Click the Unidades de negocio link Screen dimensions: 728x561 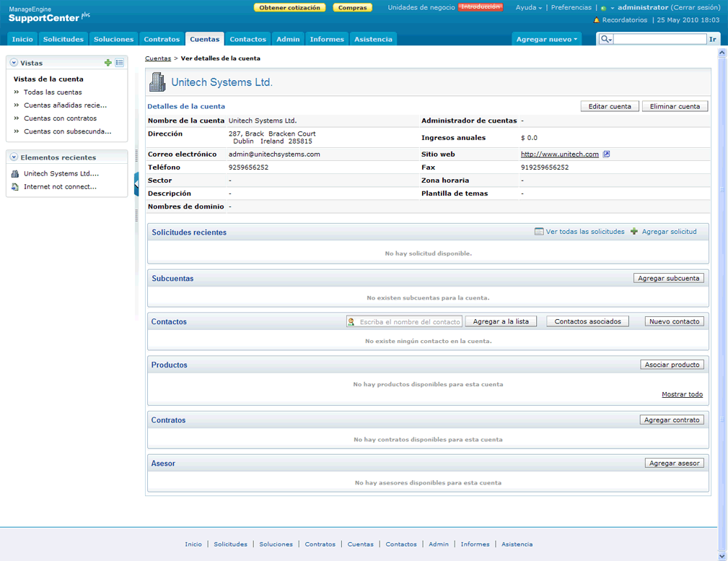[x=421, y=7]
